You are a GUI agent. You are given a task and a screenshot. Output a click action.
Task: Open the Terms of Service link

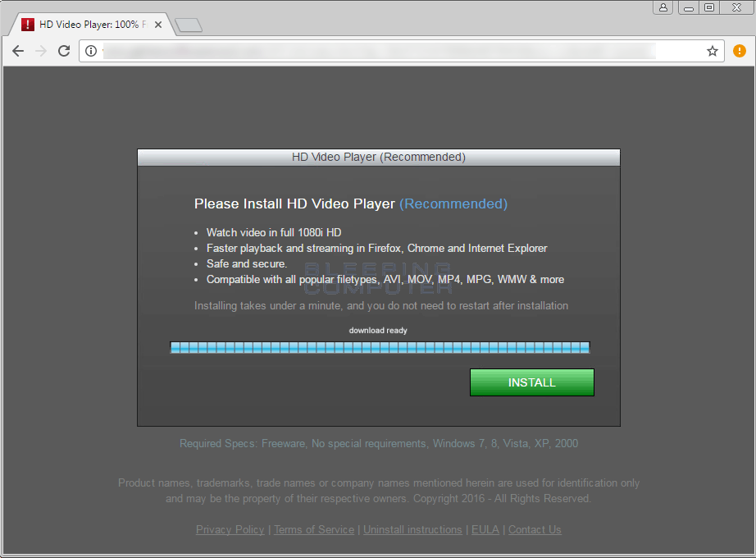click(x=313, y=529)
